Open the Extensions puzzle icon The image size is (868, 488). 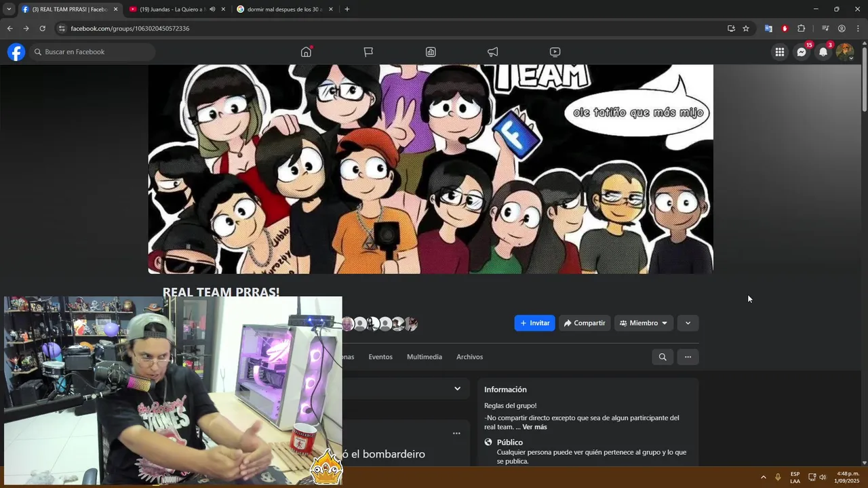802,28
